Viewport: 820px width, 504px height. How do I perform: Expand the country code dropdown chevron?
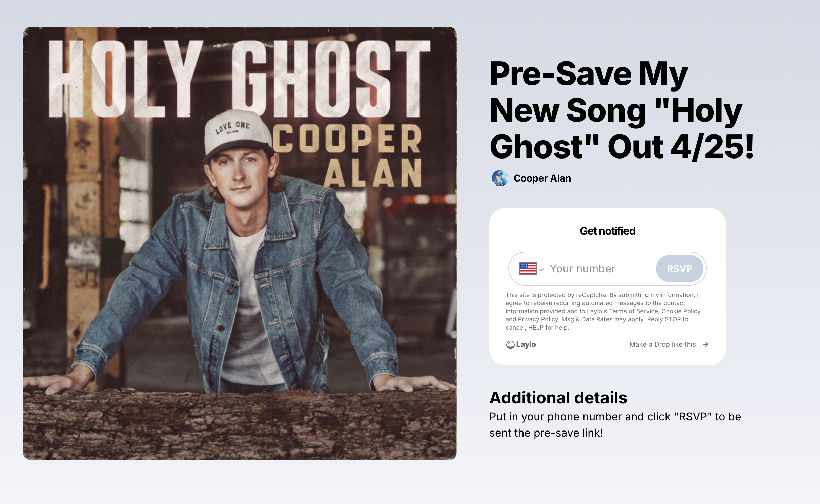point(541,270)
